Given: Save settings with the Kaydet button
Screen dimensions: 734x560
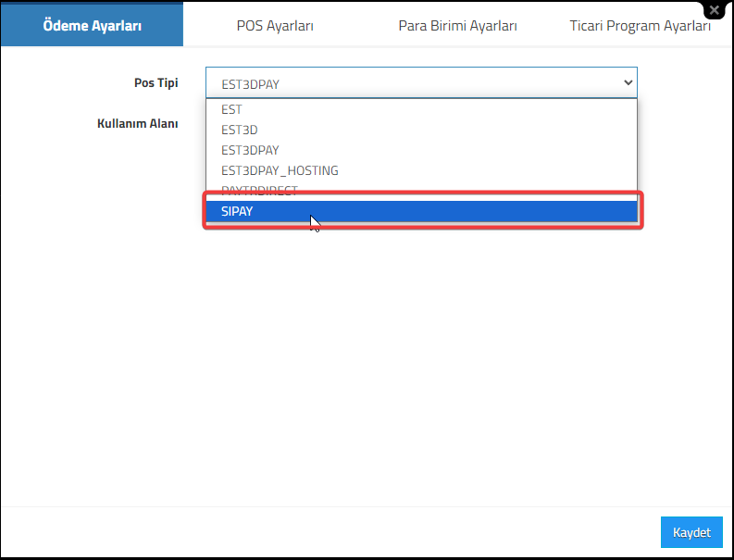Looking at the screenshot, I should point(691,532).
